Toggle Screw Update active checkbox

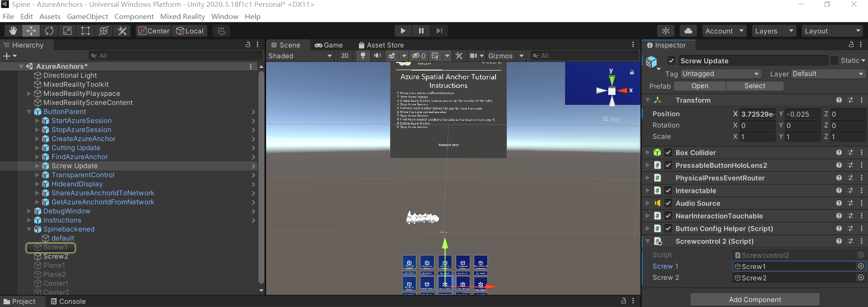pyautogui.click(x=671, y=61)
